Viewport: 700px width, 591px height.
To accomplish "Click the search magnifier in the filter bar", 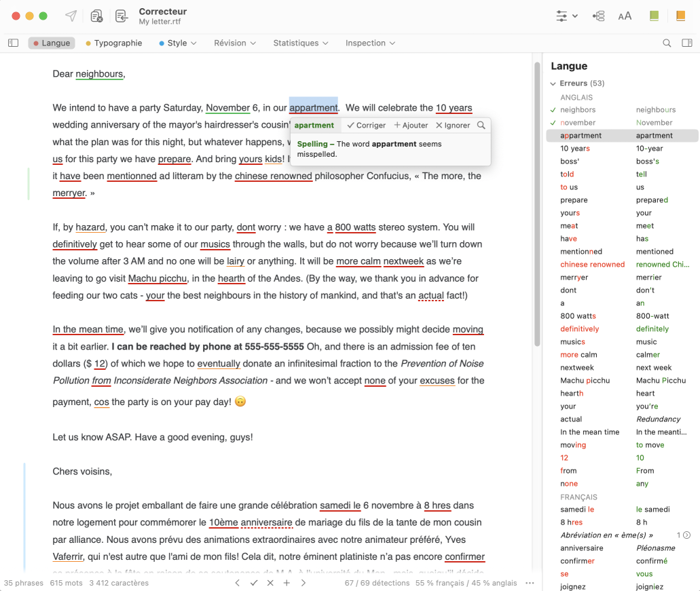I will click(x=667, y=43).
